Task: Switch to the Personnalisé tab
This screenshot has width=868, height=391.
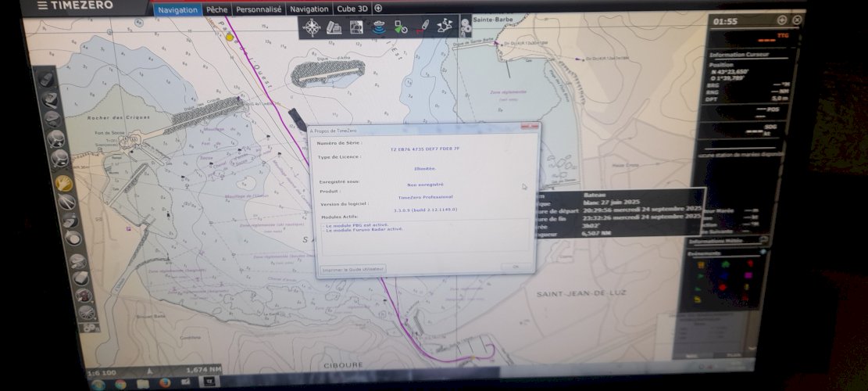Action: click(259, 9)
